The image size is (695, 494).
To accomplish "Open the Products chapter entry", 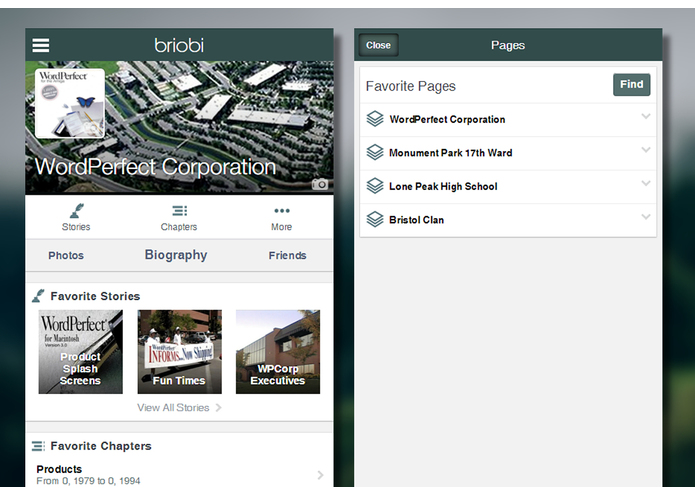I will click(x=180, y=475).
